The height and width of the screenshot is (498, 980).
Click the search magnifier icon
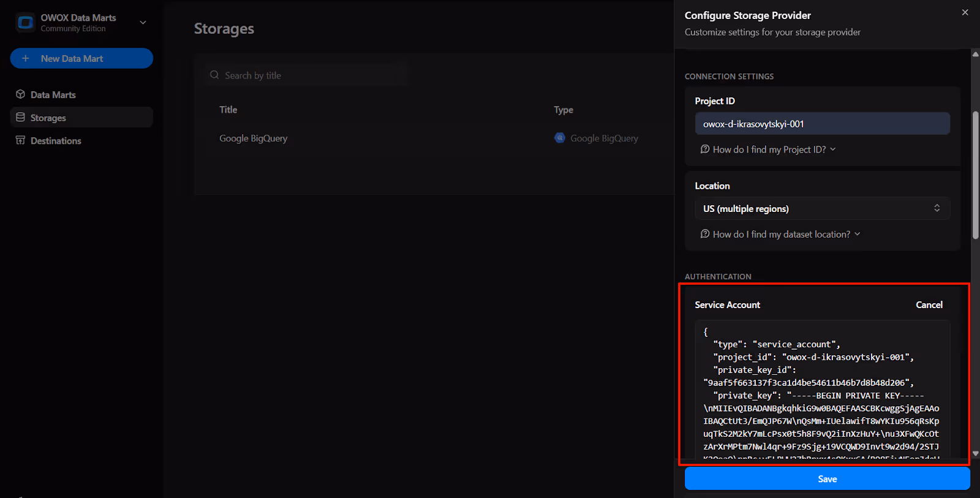pos(214,75)
